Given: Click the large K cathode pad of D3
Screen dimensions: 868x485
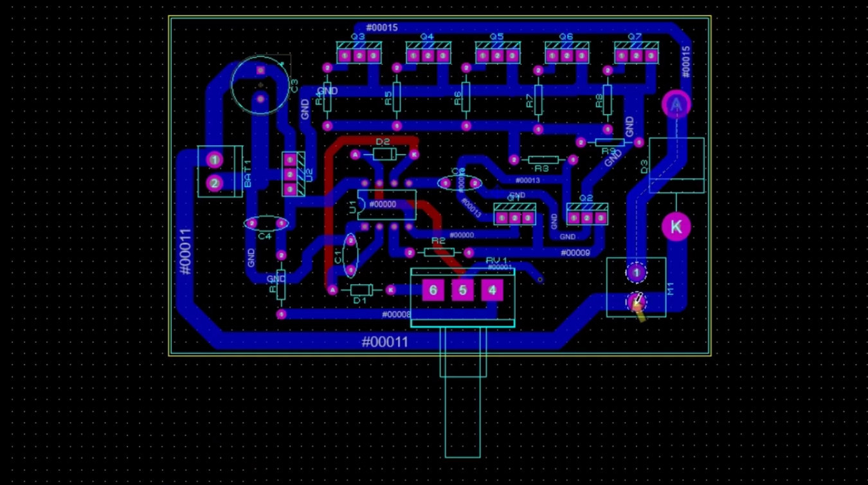Looking at the screenshot, I should click(676, 226).
